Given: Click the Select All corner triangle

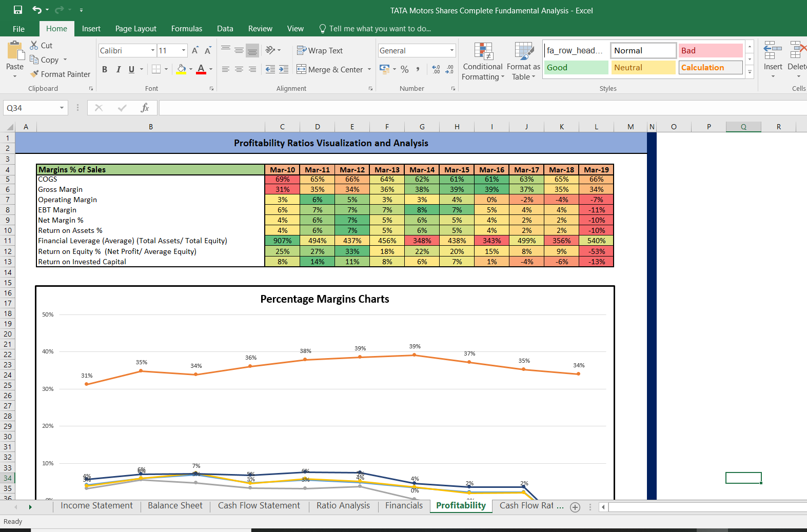Looking at the screenshot, I should click(x=9, y=127).
